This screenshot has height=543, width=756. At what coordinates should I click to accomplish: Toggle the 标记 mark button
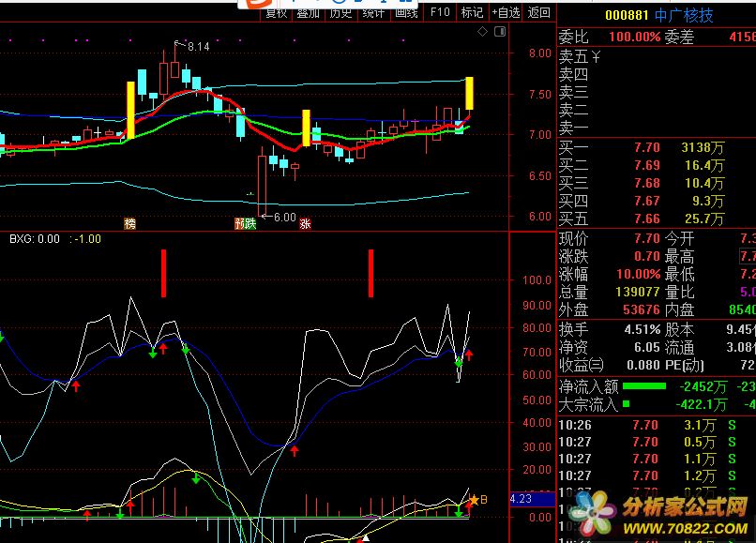[x=472, y=12]
